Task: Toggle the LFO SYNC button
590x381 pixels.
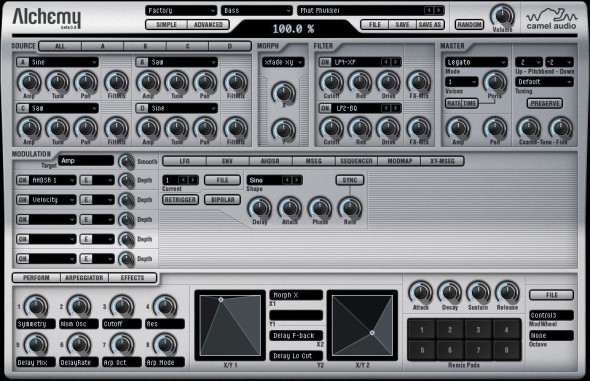Action: [350, 180]
